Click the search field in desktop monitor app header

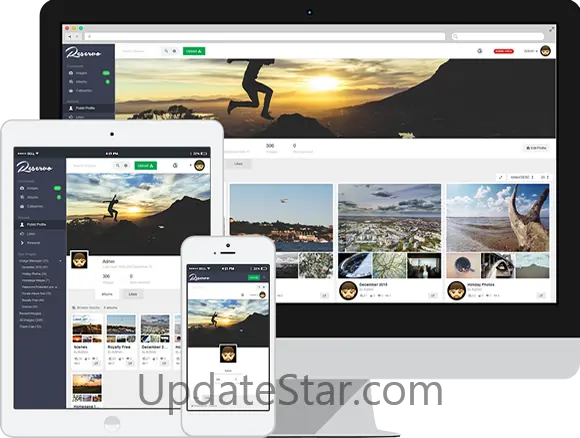tap(141, 51)
